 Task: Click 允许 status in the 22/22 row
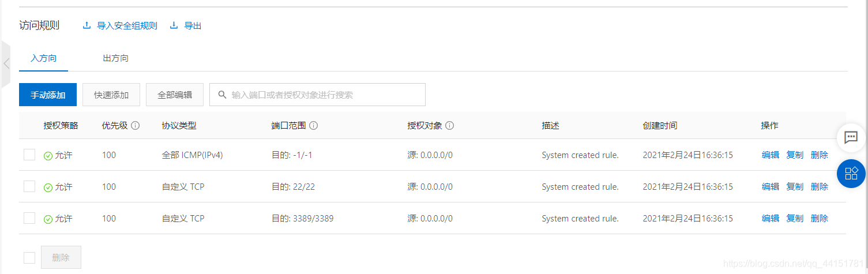(x=58, y=186)
